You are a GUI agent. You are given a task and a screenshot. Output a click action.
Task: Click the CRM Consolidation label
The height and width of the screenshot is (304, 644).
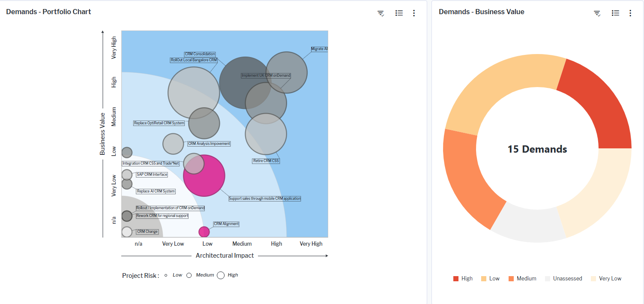[200, 54]
